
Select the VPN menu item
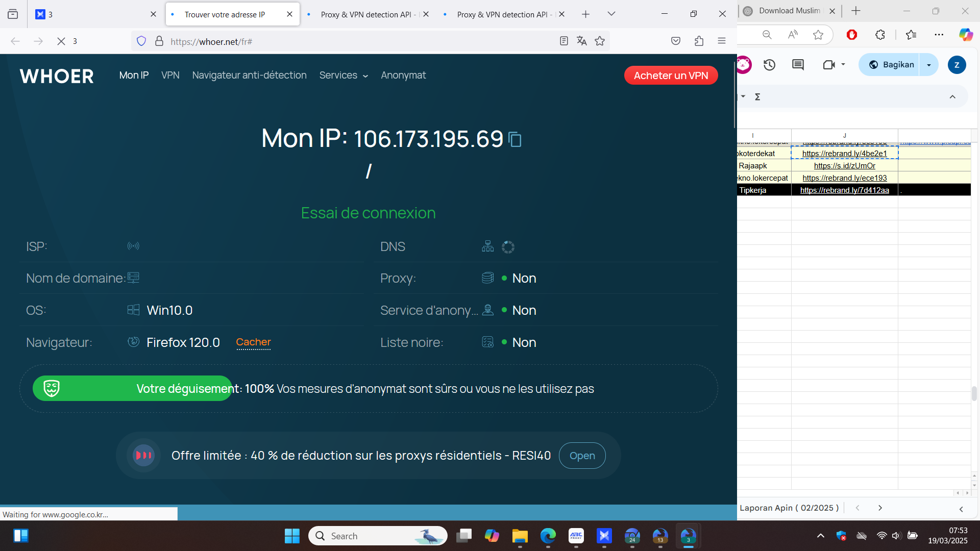point(170,76)
